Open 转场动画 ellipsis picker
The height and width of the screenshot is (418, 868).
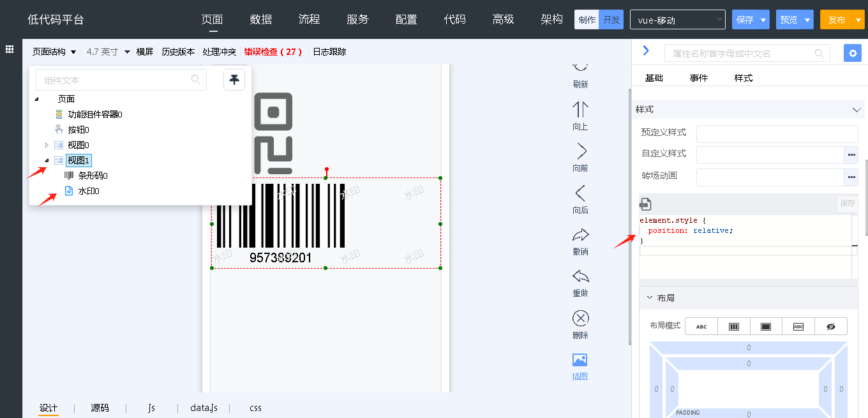(x=851, y=177)
